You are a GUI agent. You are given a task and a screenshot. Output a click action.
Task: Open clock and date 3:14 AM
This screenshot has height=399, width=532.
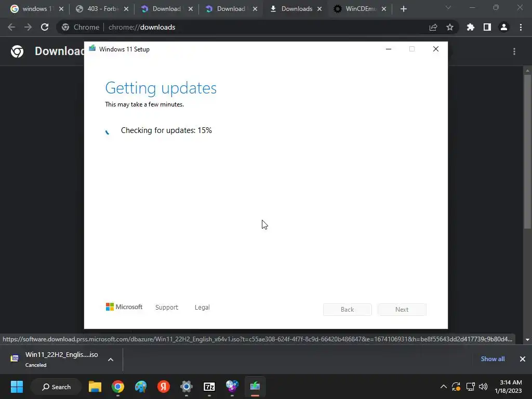click(508, 387)
